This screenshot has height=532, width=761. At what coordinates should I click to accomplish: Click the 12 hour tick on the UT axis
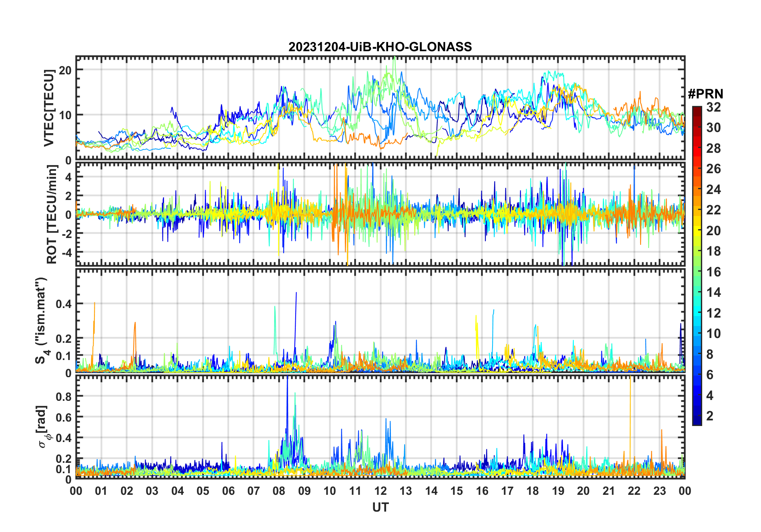[x=380, y=491]
